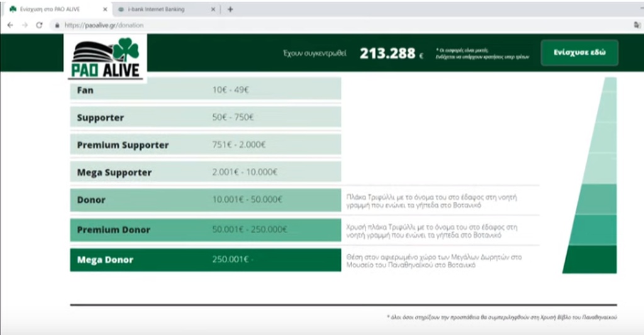Click the Χρυσή Βίβλο footnote text

point(502,317)
